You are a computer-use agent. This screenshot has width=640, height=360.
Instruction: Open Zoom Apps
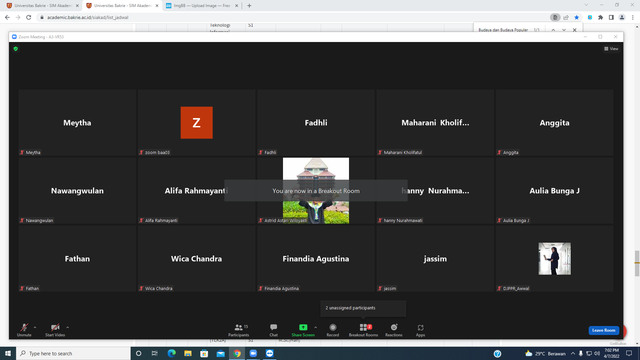tap(420, 330)
